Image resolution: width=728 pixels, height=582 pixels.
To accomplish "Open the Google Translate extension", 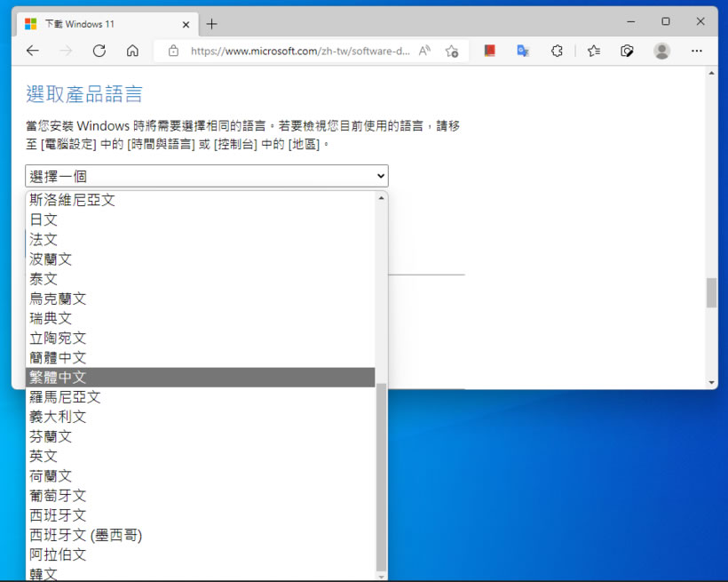I will 523,51.
